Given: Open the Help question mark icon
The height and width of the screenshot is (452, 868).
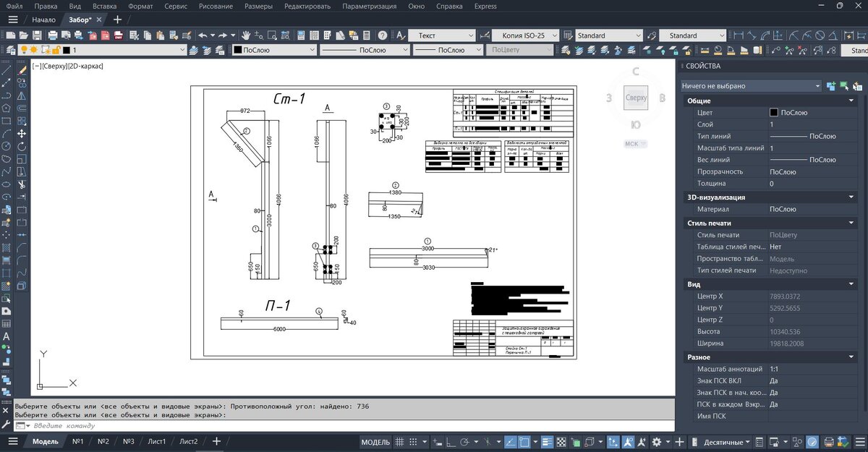Looking at the screenshot, I should pos(382,35).
